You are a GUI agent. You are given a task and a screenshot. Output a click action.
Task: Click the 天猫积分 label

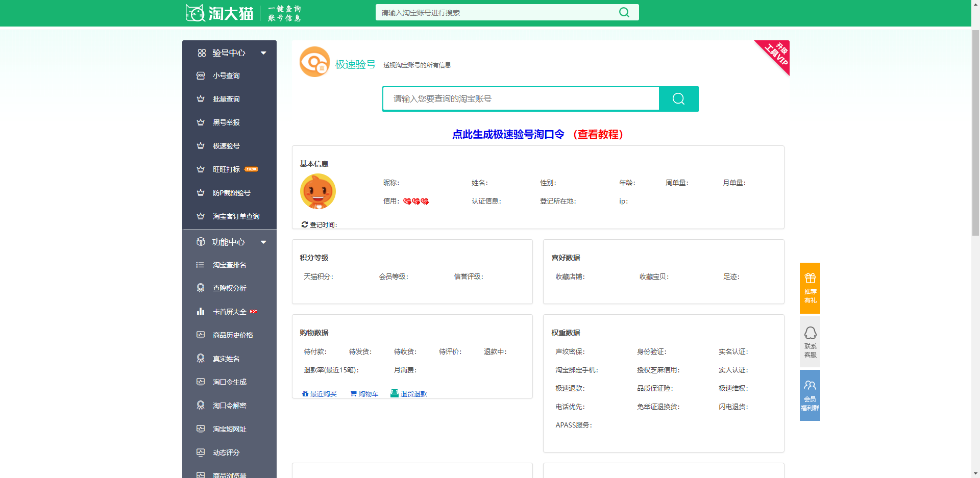[318, 276]
